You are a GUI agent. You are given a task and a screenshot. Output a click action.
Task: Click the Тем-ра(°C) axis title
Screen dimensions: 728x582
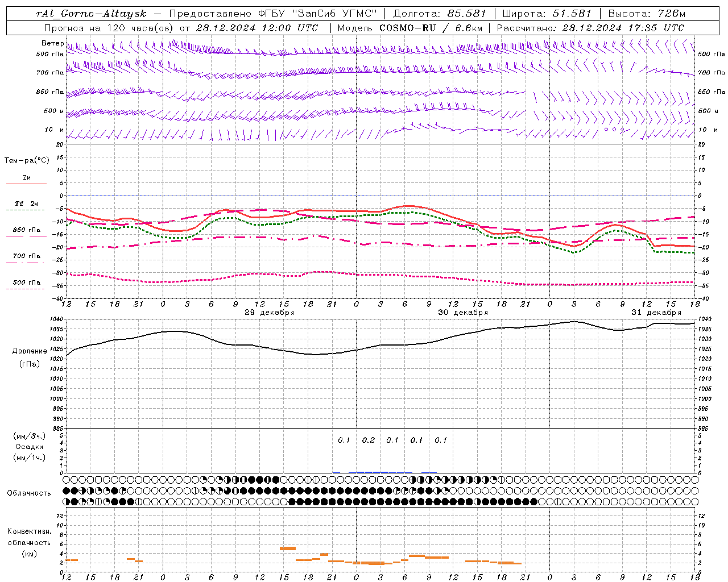coord(27,160)
